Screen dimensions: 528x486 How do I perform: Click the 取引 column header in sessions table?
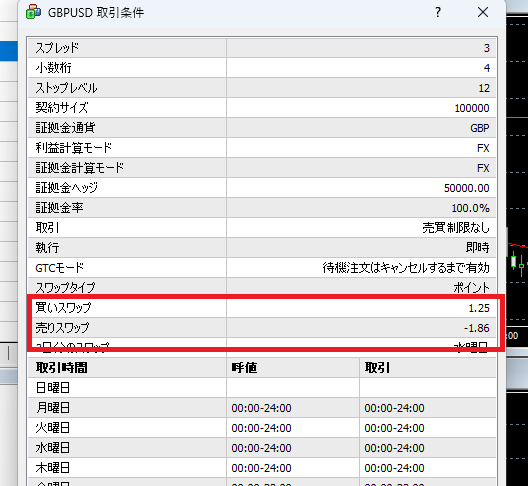point(377,367)
